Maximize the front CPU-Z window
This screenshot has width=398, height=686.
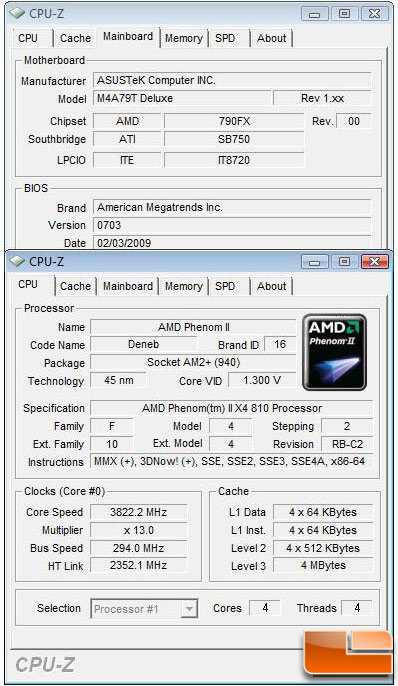tap(344, 262)
